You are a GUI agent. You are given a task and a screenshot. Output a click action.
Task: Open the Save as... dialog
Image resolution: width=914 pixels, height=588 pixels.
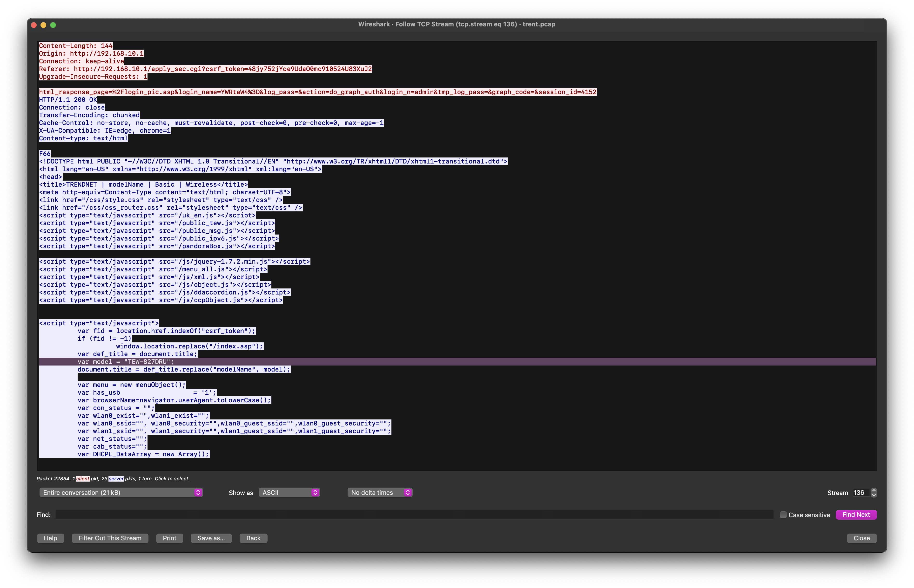click(211, 538)
